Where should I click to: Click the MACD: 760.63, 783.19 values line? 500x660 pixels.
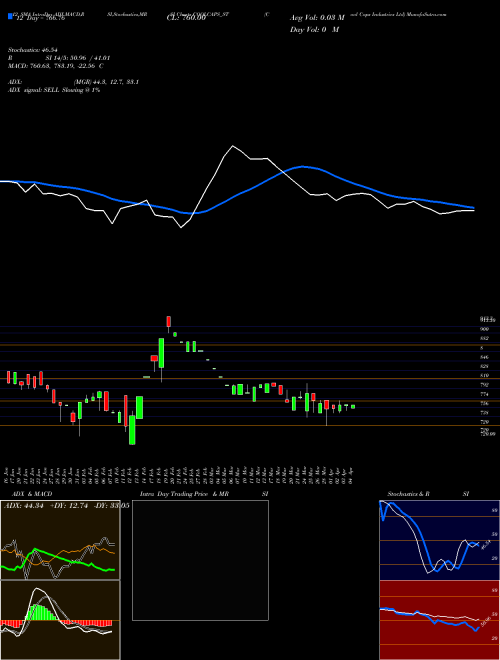[x=56, y=66]
